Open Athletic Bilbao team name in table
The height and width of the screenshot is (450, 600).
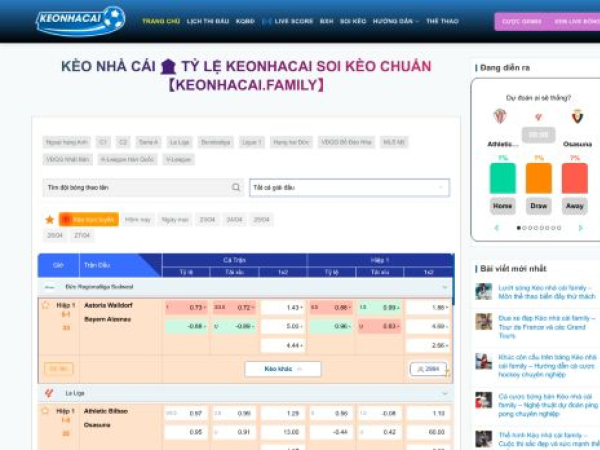tap(106, 411)
